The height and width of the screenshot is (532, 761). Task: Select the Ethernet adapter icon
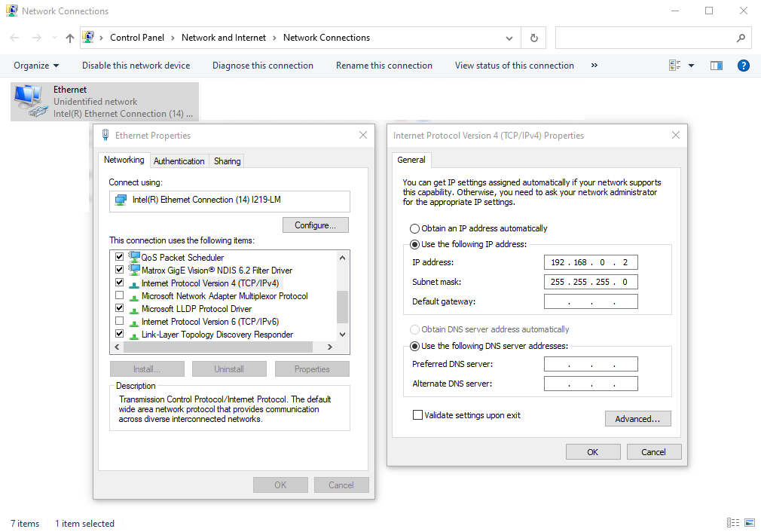pos(29,102)
